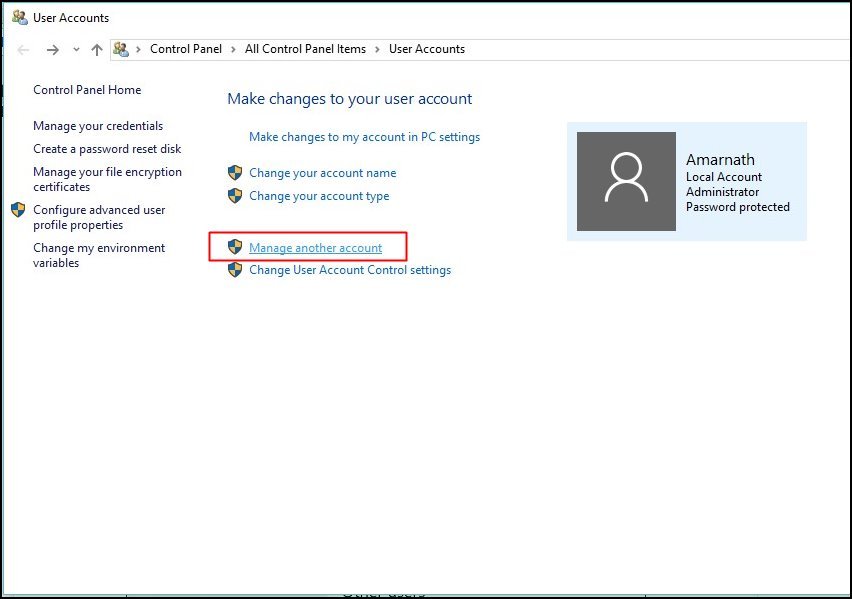Click the User Accounts icon in address bar
The width and height of the screenshot is (852, 599).
click(x=121, y=49)
